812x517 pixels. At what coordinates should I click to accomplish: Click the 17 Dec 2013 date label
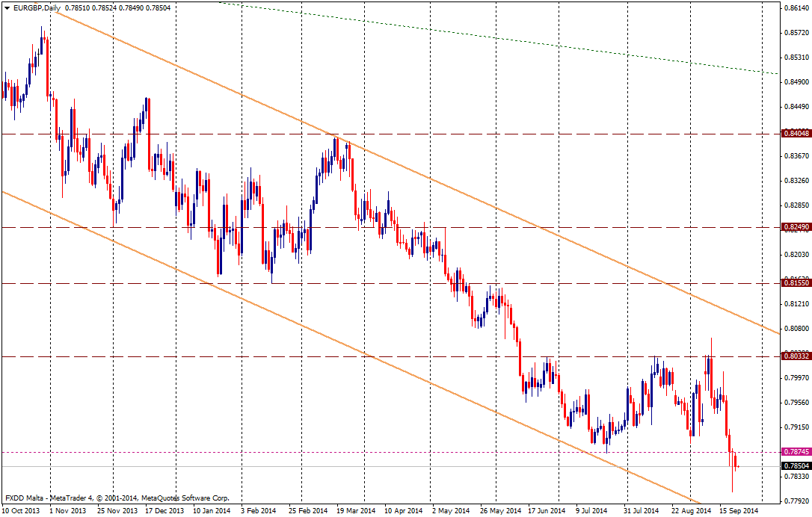pos(164,511)
